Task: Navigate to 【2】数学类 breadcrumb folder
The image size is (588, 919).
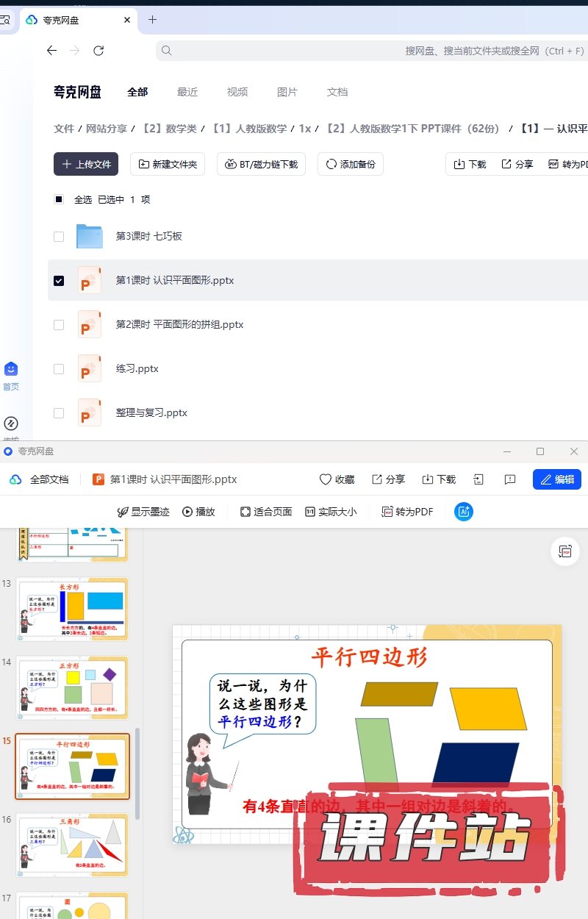Action: coord(169,129)
